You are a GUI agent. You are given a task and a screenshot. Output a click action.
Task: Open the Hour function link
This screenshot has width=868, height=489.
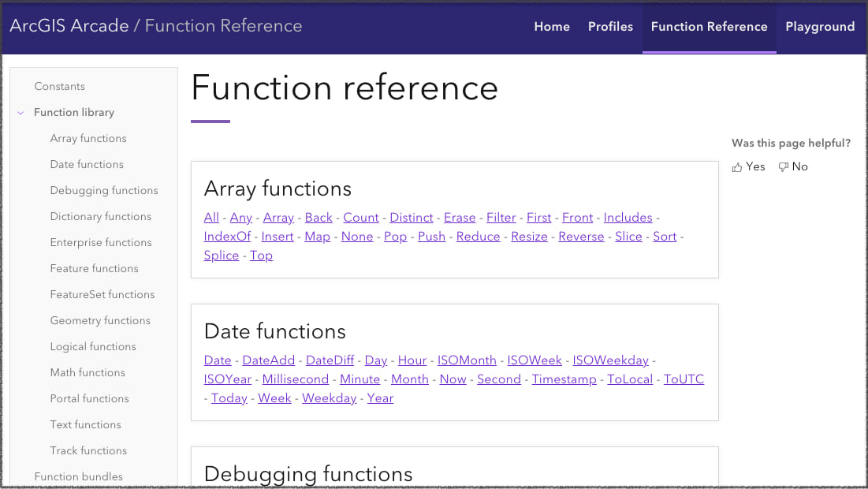(x=412, y=360)
